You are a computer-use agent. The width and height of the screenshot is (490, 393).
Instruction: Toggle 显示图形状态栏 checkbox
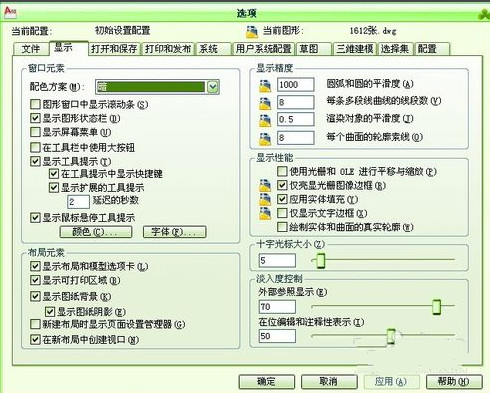tap(35, 118)
